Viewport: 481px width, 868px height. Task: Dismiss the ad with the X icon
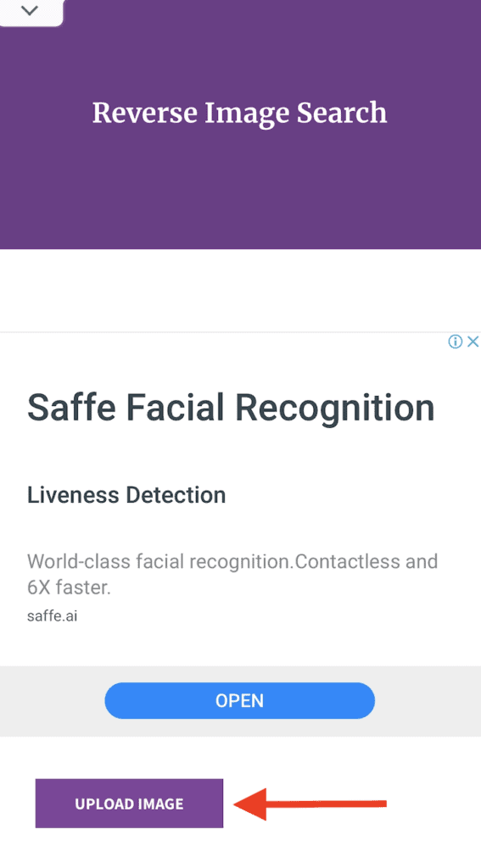[x=473, y=342]
